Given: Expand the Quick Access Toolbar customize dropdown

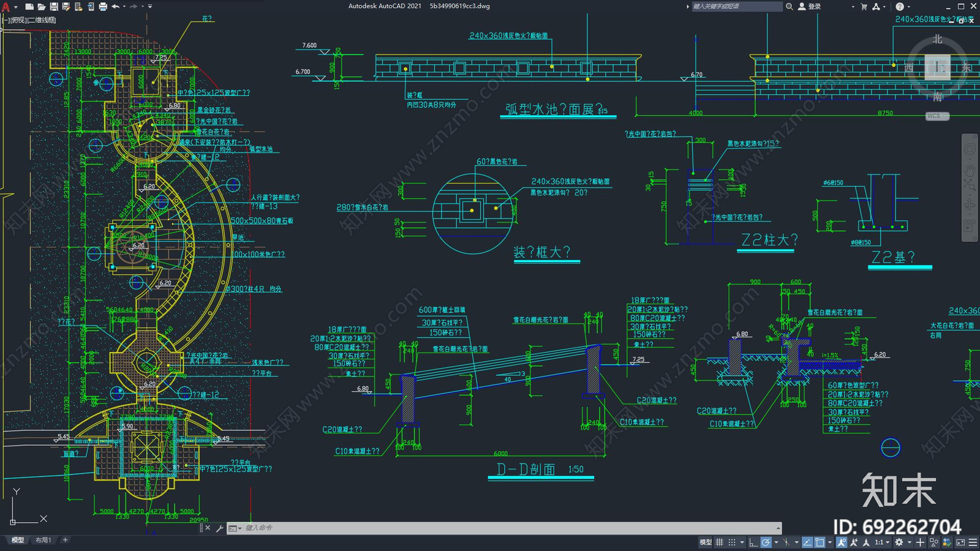Looking at the screenshot, I should [x=150, y=6].
